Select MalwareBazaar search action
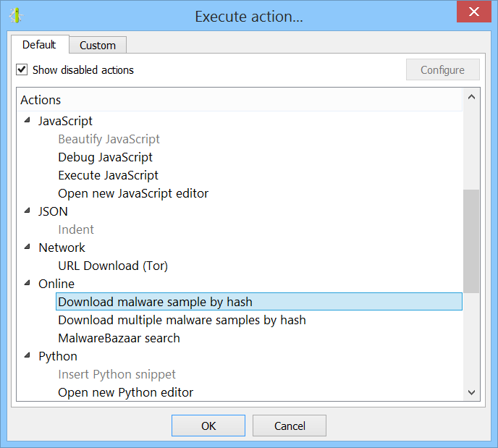The image size is (498, 448). [x=119, y=338]
